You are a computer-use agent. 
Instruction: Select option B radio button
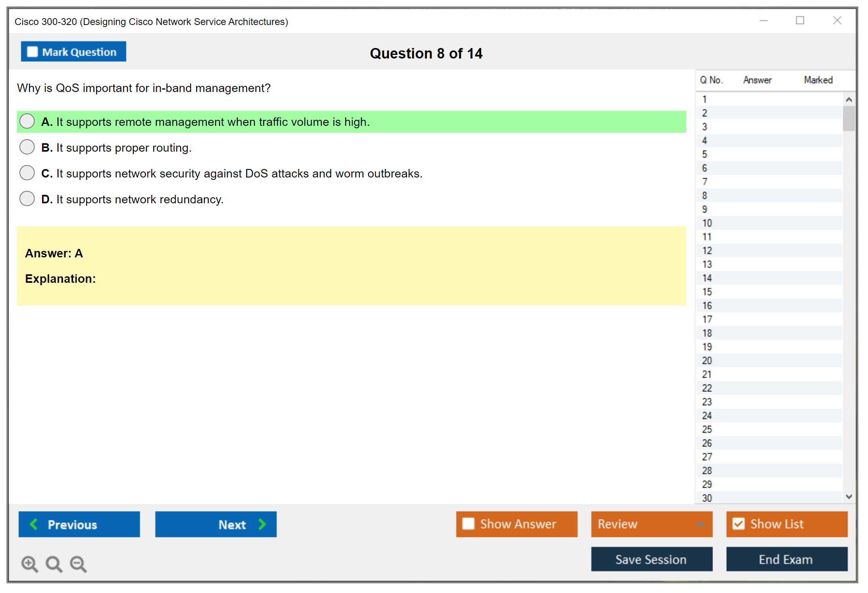pyautogui.click(x=27, y=147)
